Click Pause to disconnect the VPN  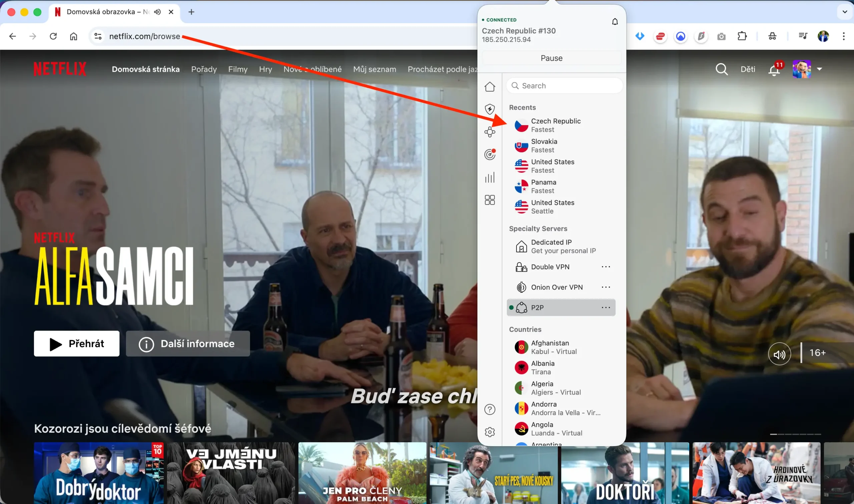551,58
